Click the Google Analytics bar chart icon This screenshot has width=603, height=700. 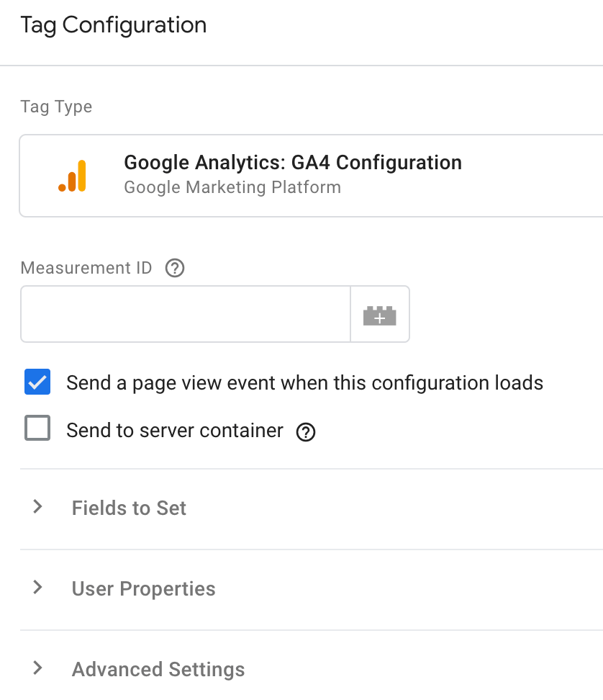[72, 176]
